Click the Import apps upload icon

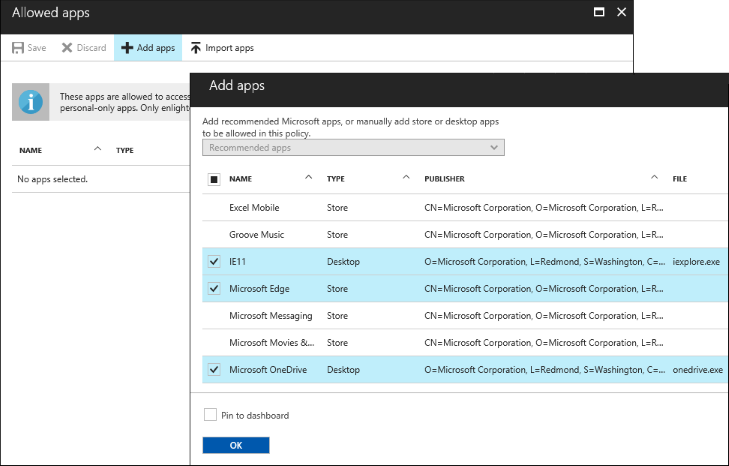coord(196,48)
